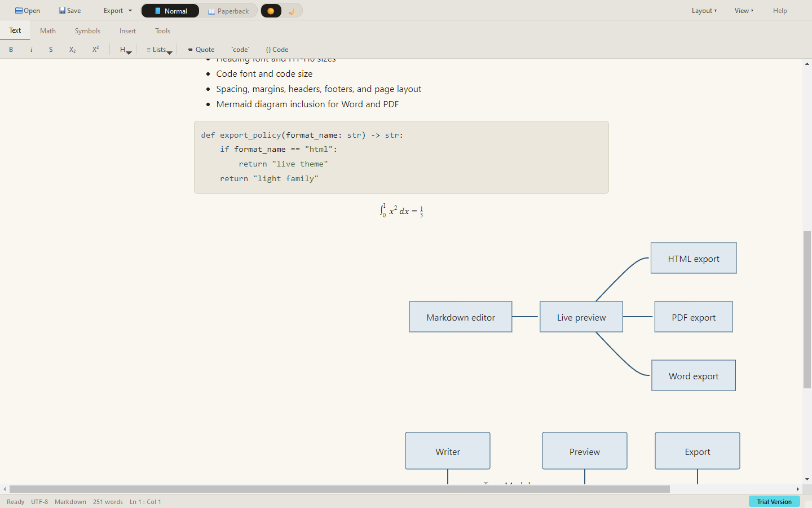Open the heading level dropdown

[x=125, y=50]
